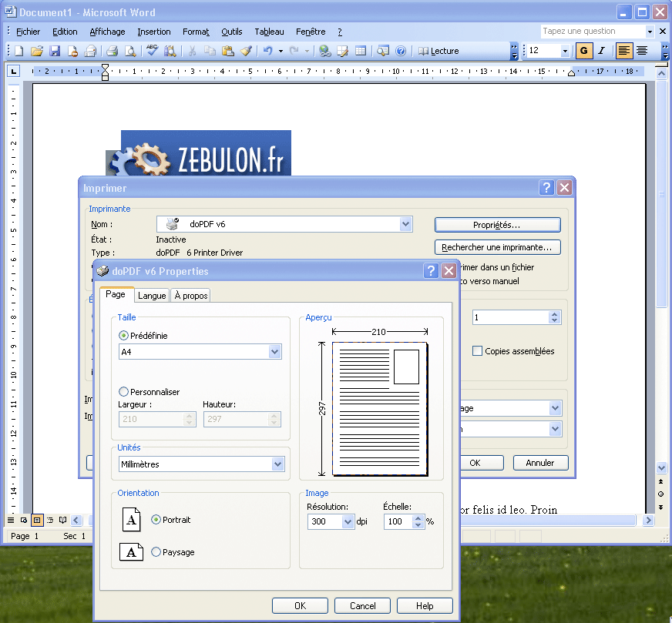Image resolution: width=672 pixels, height=623 pixels.
Task: Click the Document Map icon in toolbar
Action: [x=383, y=51]
